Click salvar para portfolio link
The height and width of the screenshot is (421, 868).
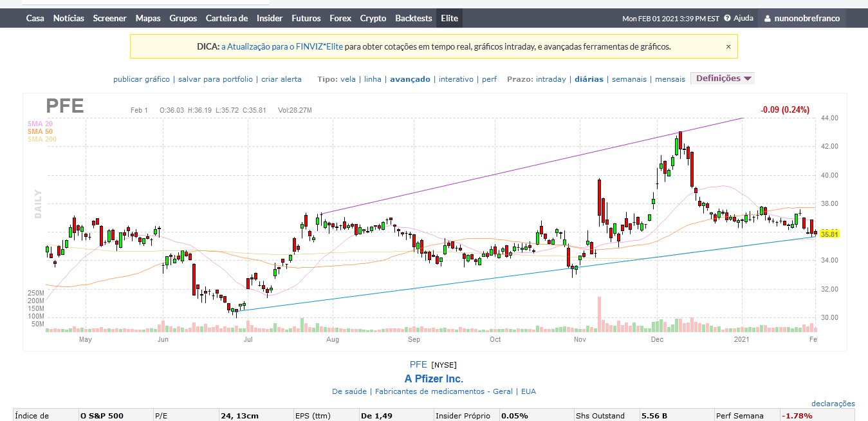click(216, 79)
